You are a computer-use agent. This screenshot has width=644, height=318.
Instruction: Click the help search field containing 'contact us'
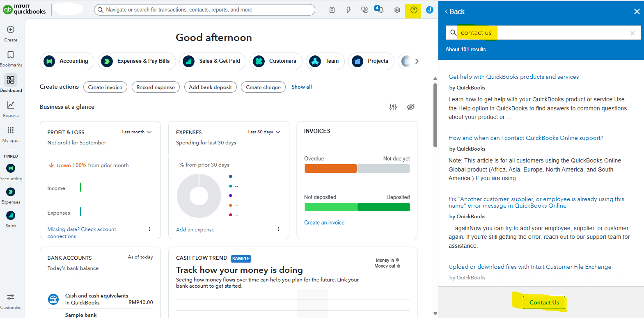542,33
